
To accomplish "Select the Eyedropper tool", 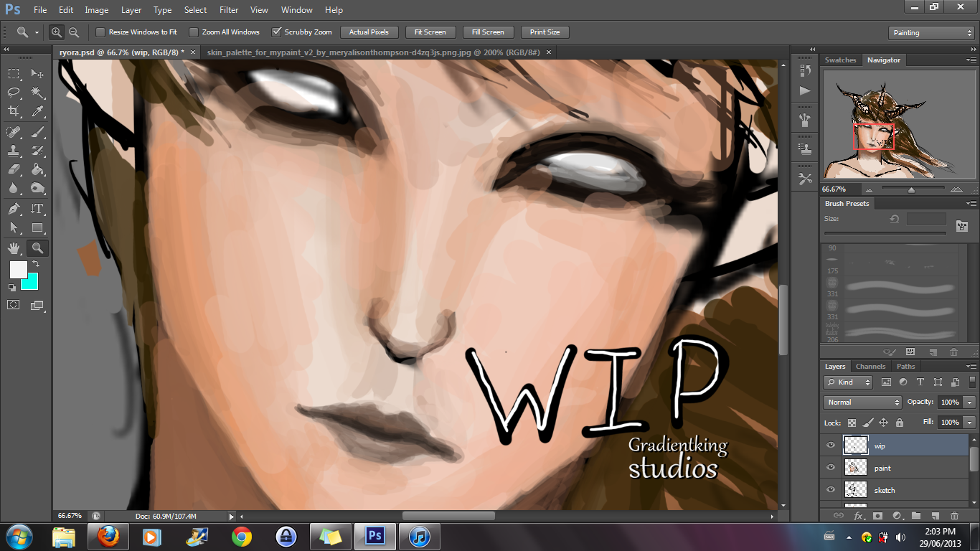I will [x=38, y=111].
